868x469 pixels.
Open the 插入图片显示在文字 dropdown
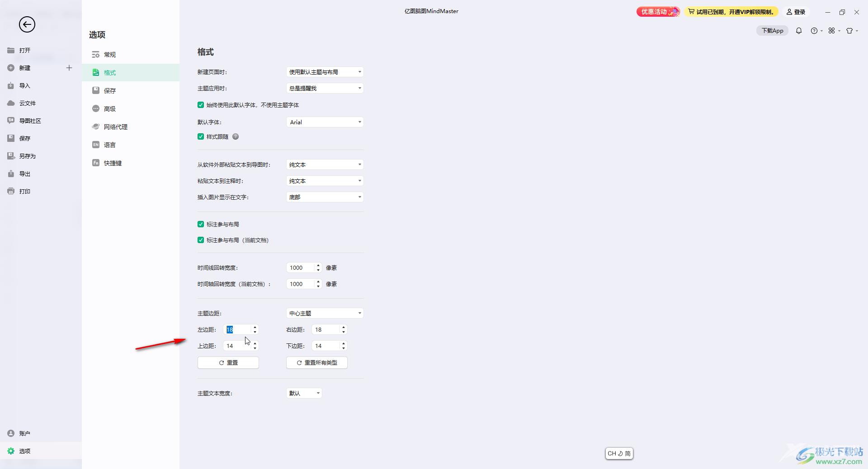coord(325,197)
